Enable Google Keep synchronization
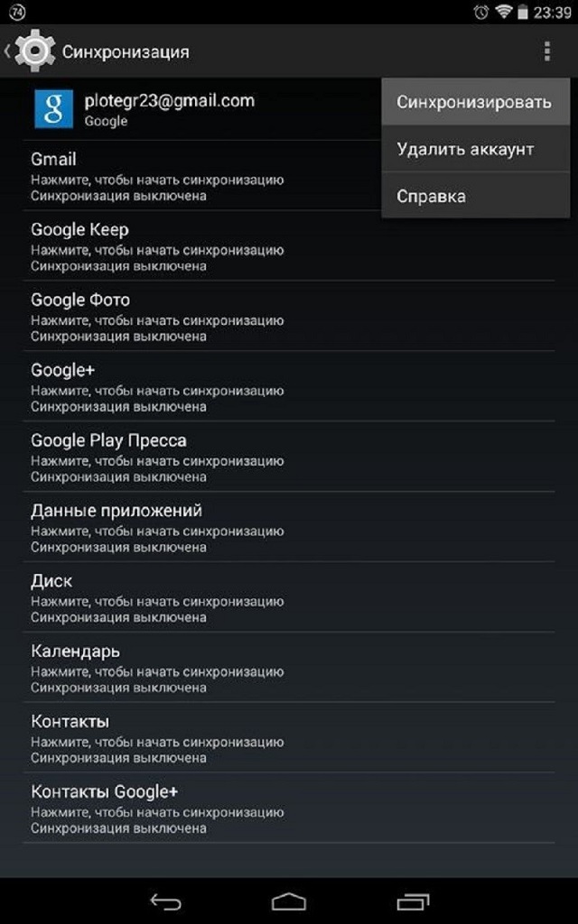The width and height of the screenshot is (578, 924). click(x=289, y=245)
